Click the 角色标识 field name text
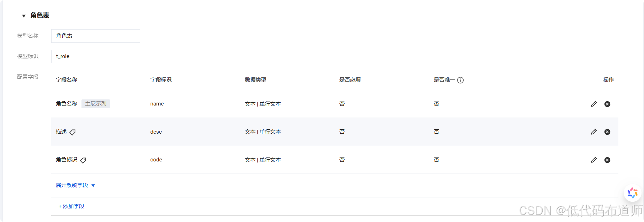This screenshot has width=644, height=222. 67,160
